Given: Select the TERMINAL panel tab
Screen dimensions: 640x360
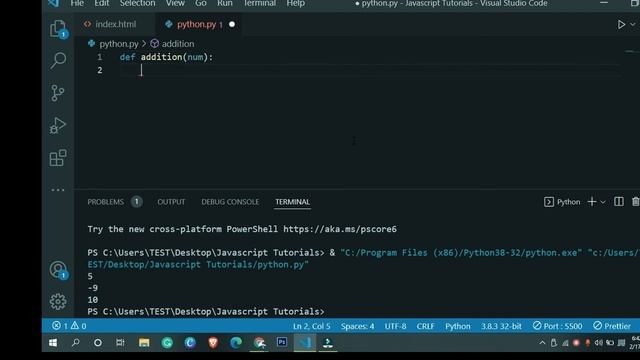Looking at the screenshot, I should 292,202.
